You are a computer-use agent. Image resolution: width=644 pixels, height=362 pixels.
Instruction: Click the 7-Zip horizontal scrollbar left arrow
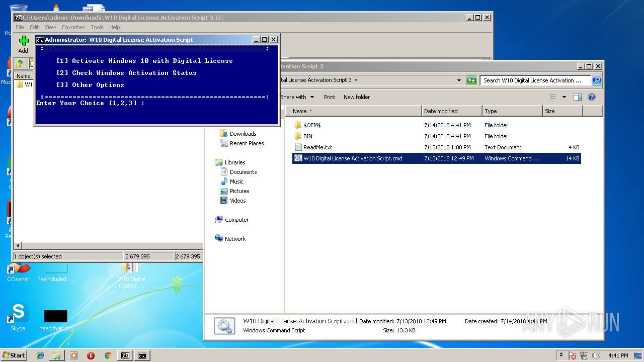(x=19, y=246)
